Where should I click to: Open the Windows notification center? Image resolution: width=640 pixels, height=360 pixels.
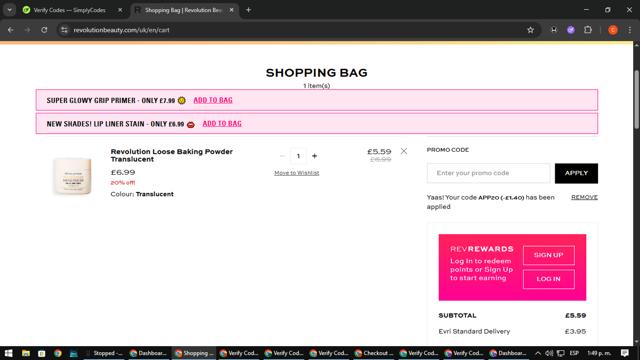(x=624, y=353)
